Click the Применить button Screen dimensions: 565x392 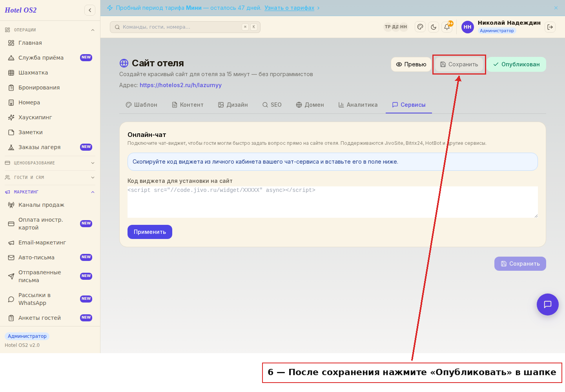[x=150, y=232]
